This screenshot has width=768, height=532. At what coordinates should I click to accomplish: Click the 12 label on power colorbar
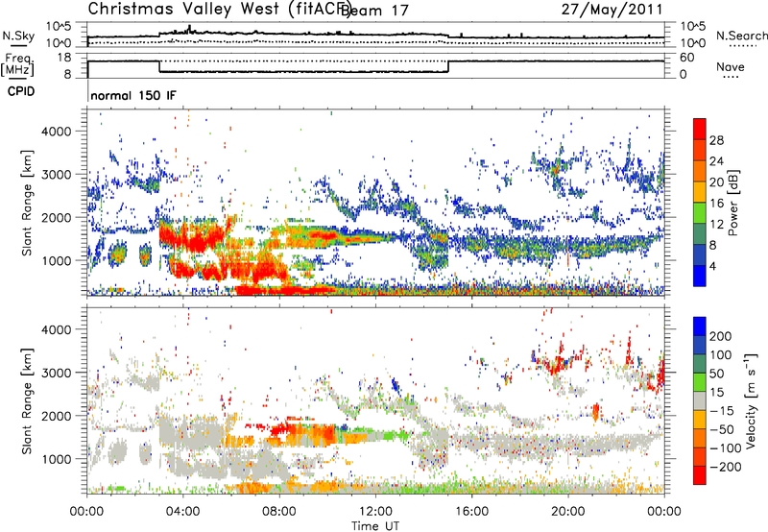click(x=716, y=225)
